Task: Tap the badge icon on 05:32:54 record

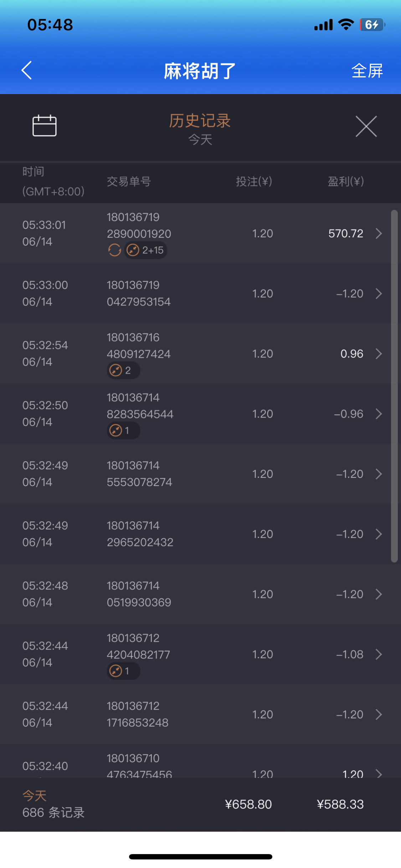Action: pyautogui.click(x=115, y=371)
